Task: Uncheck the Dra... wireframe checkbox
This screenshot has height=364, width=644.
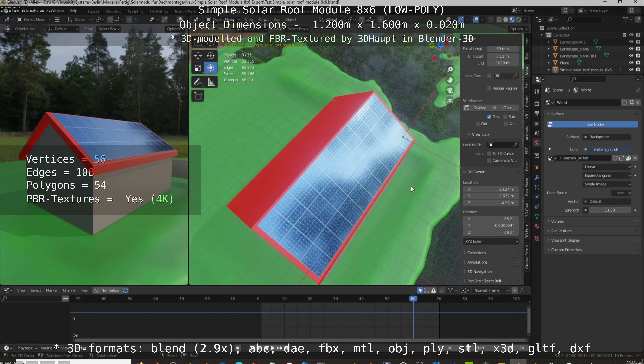Action: [x=489, y=117]
